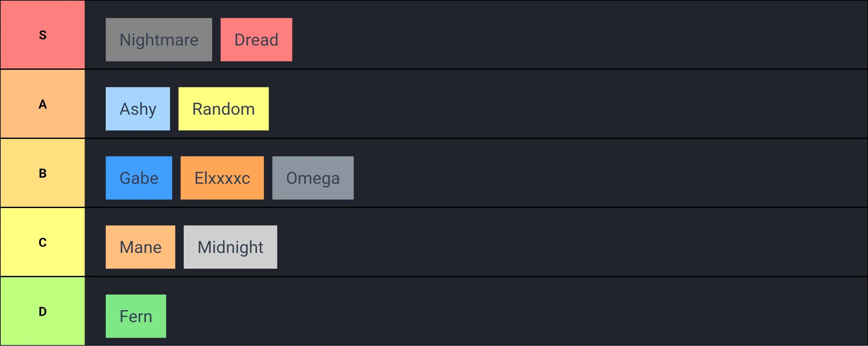This screenshot has height=346, width=868.
Task: Click the Elxxxxc item
Action: click(x=222, y=178)
